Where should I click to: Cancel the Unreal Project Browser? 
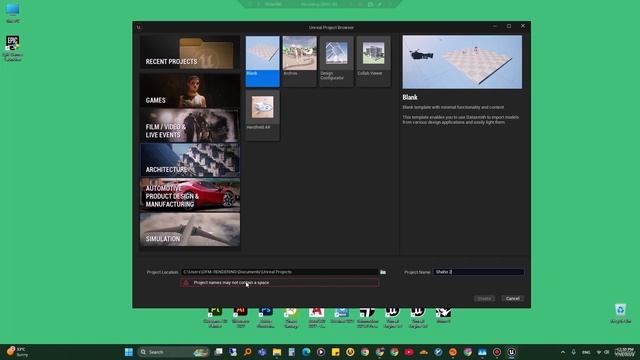513,298
